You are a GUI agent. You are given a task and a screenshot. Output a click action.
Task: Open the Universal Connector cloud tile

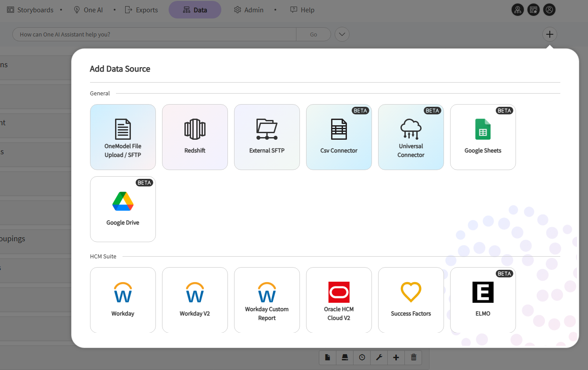tap(411, 137)
